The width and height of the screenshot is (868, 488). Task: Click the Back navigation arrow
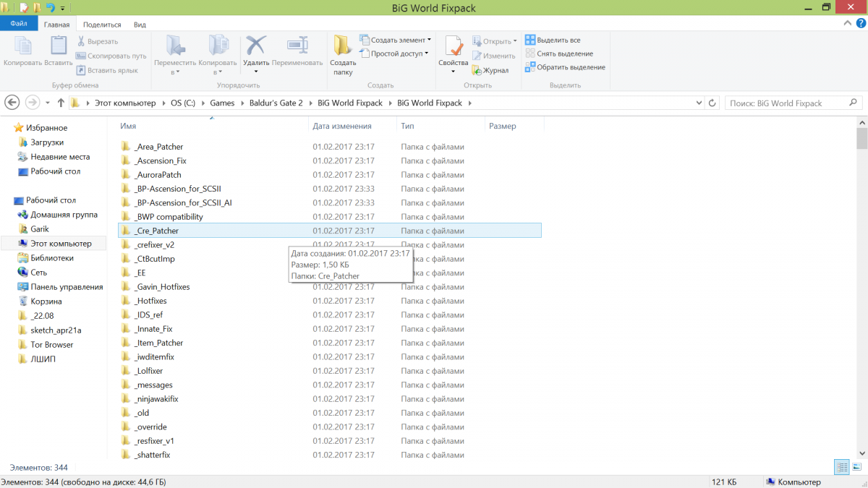[12, 103]
